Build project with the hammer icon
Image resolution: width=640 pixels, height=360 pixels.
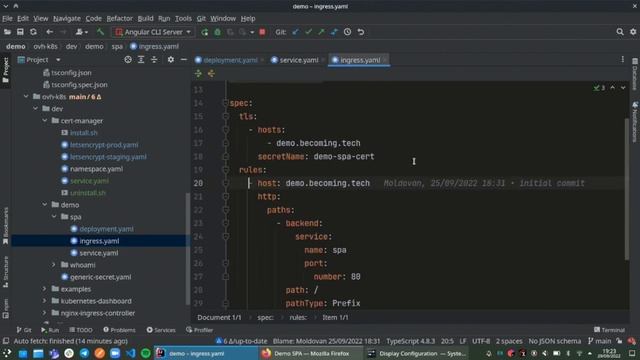(100, 32)
